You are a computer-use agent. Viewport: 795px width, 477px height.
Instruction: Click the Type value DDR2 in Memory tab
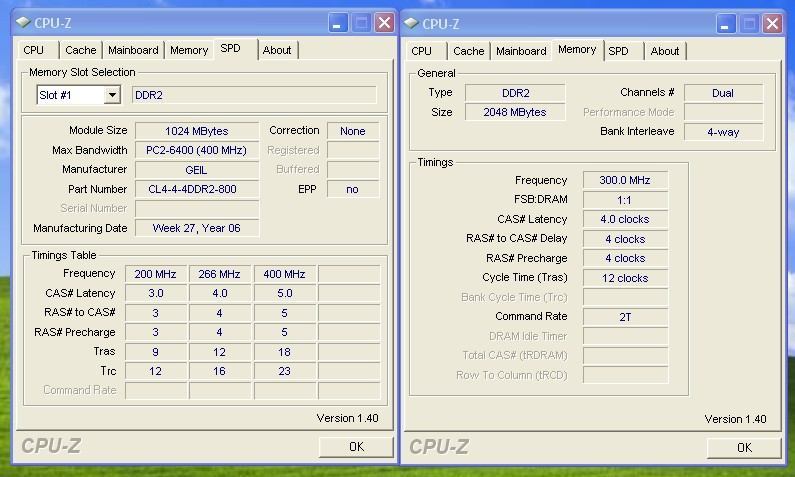click(x=515, y=93)
